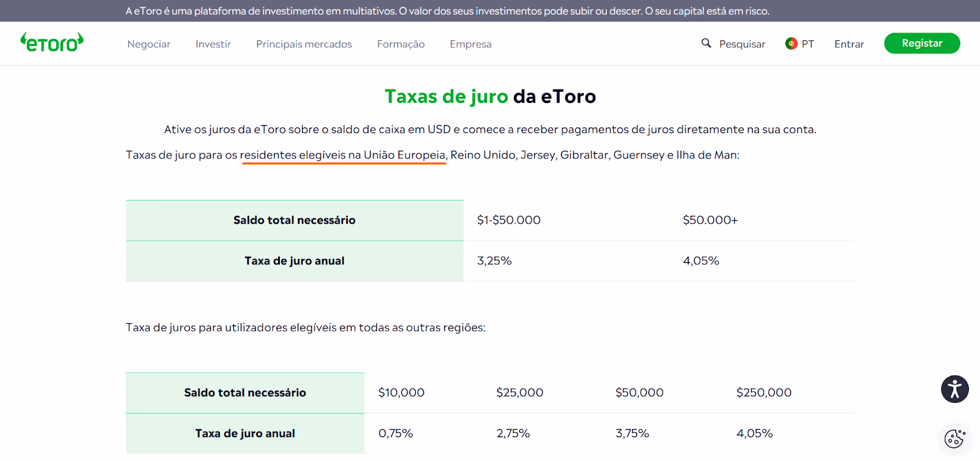Open the Principais mercados menu
Image resolution: width=980 pixels, height=461 pixels.
click(x=304, y=44)
